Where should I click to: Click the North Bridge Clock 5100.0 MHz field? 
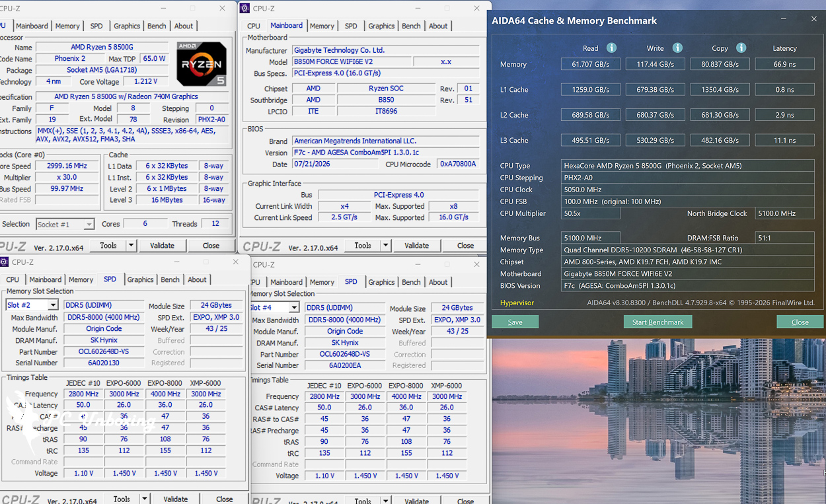pyautogui.click(x=784, y=213)
